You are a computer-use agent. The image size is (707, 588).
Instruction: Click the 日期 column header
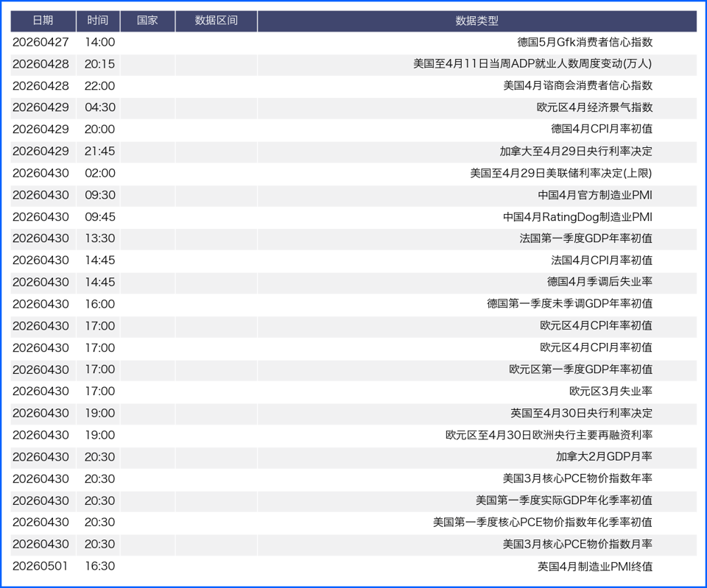pos(43,21)
